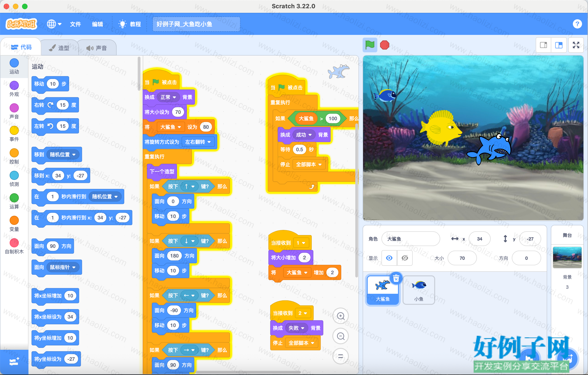588x375 pixels.
Task: Select the 事件 events category
Action: [14, 134]
